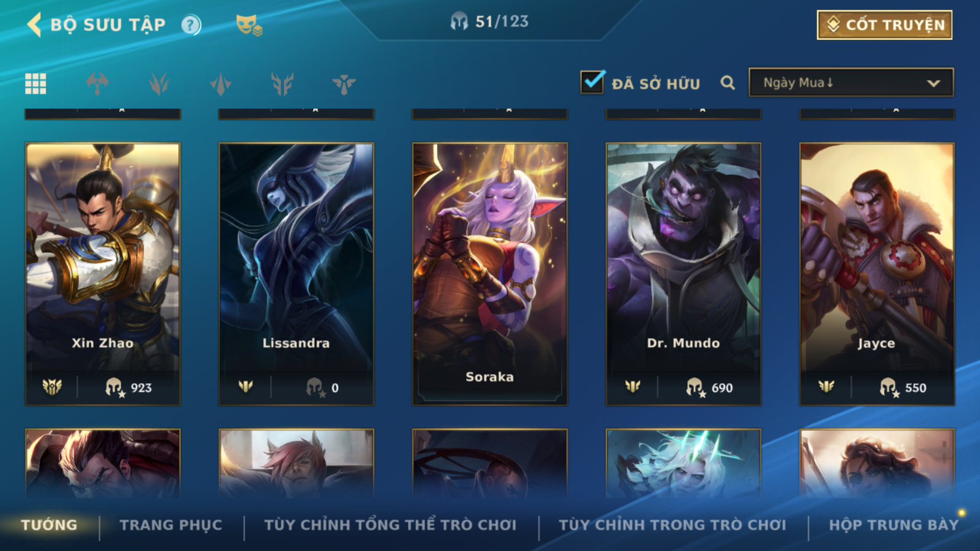
Task: Expand the Ngày Mua sort dropdown
Action: click(x=851, y=83)
